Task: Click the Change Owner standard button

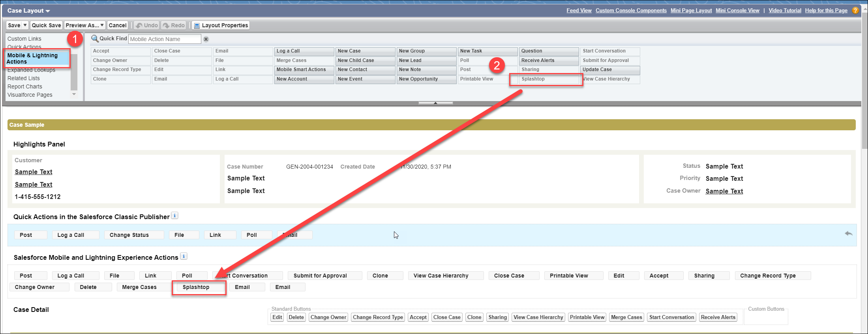Action: [328, 317]
